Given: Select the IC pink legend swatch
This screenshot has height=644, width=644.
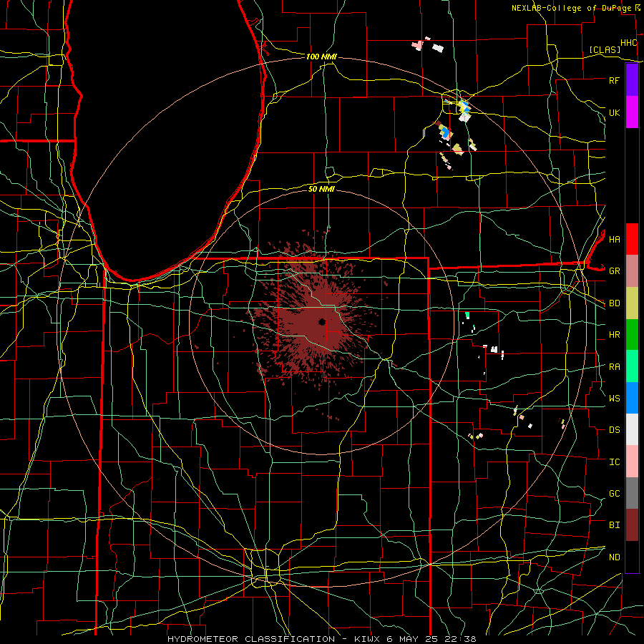Looking at the screenshot, I should coord(632,462).
